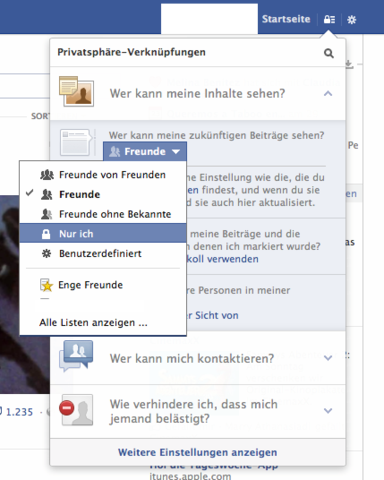Expand Wer kann mich kontaktieren section

[x=328, y=358]
